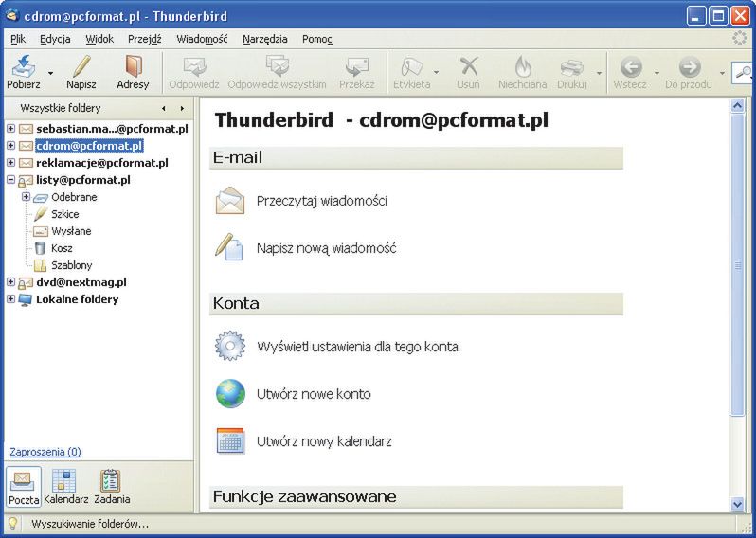
Task: Expand Lokalne foldery
Action: (10, 299)
